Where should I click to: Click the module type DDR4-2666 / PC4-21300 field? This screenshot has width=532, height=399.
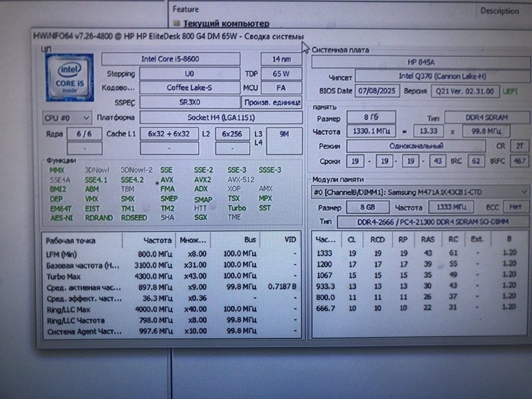[x=432, y=222]
